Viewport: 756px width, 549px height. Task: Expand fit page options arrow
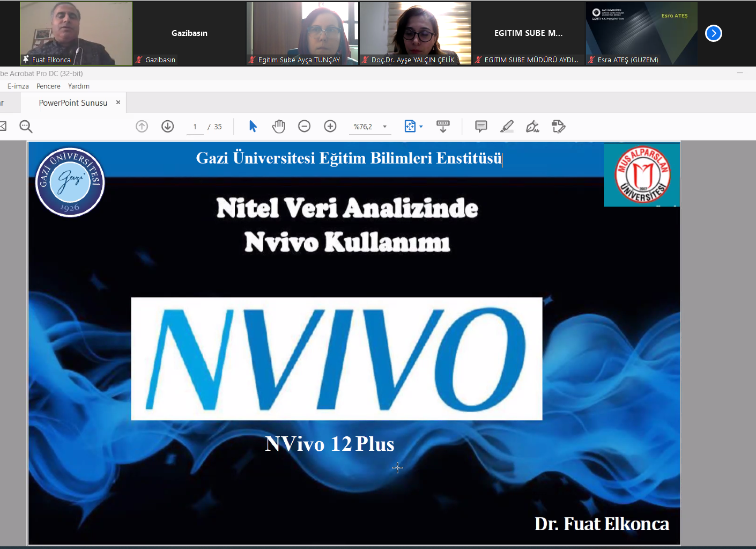click(421, 127)
